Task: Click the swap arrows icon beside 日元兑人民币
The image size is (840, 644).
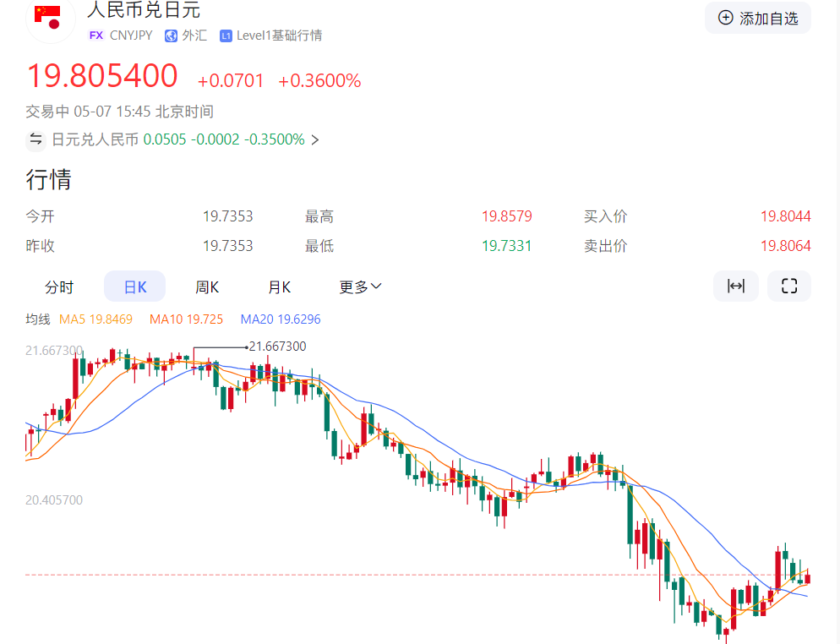Action: 35,139
